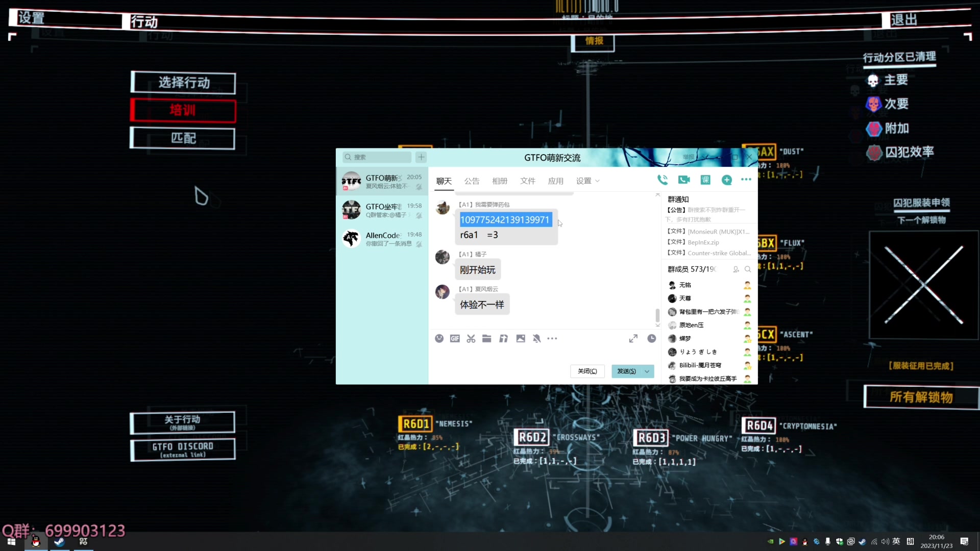This screenshot has height=551, width=980.
Task: Expand the chat input area with arrows icon
Action: 633,338
